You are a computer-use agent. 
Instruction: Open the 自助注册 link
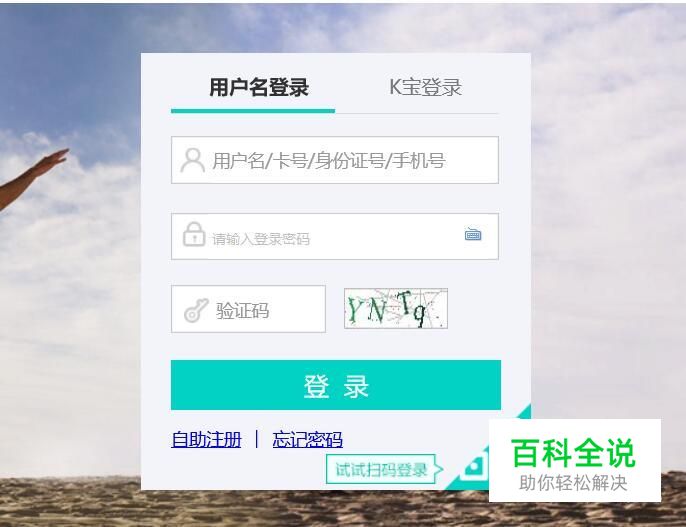(206, 440)
